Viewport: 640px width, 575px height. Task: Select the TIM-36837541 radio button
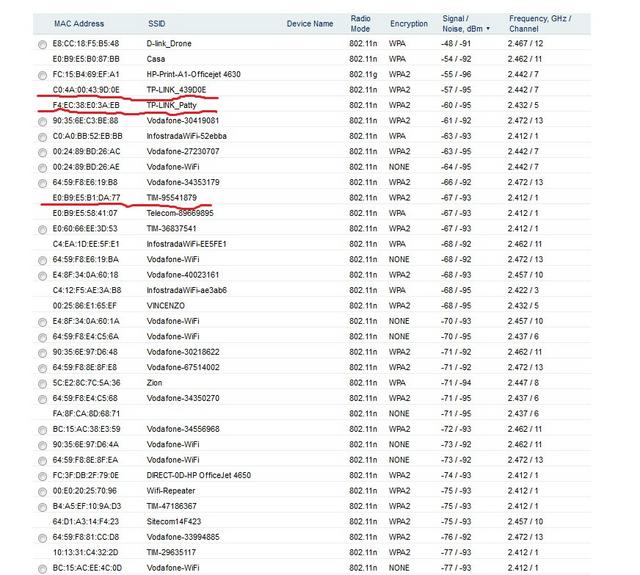click(x=42, y=230)
